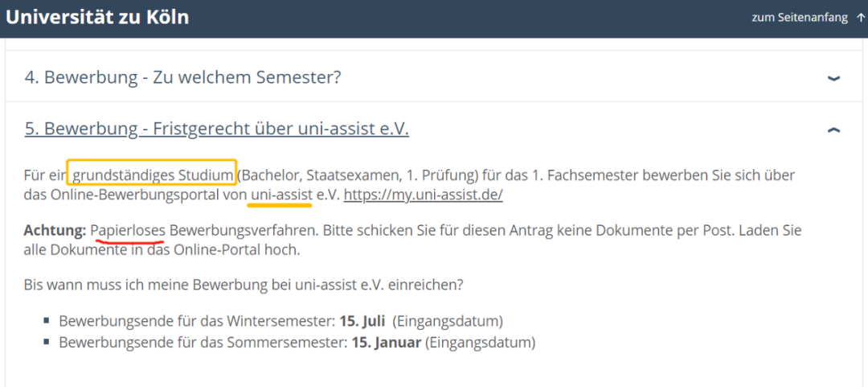Jump to top via "zum Seitenanfang" link
This screenshot has width=868, height=387.
tap(799, 17)
